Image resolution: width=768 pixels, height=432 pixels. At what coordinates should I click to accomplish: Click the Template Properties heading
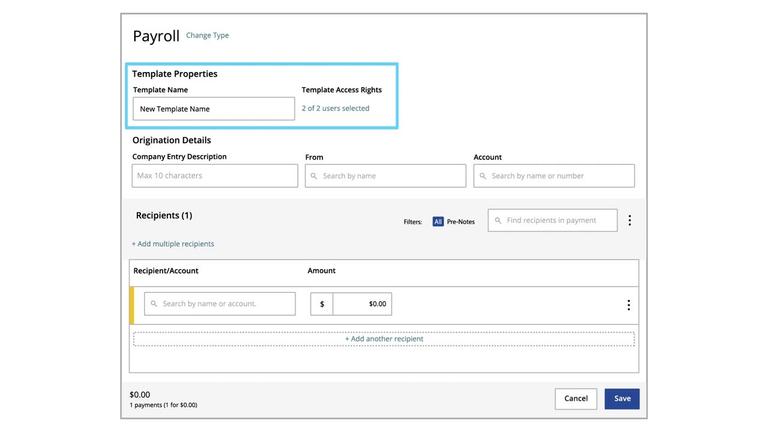coord(174,73)
